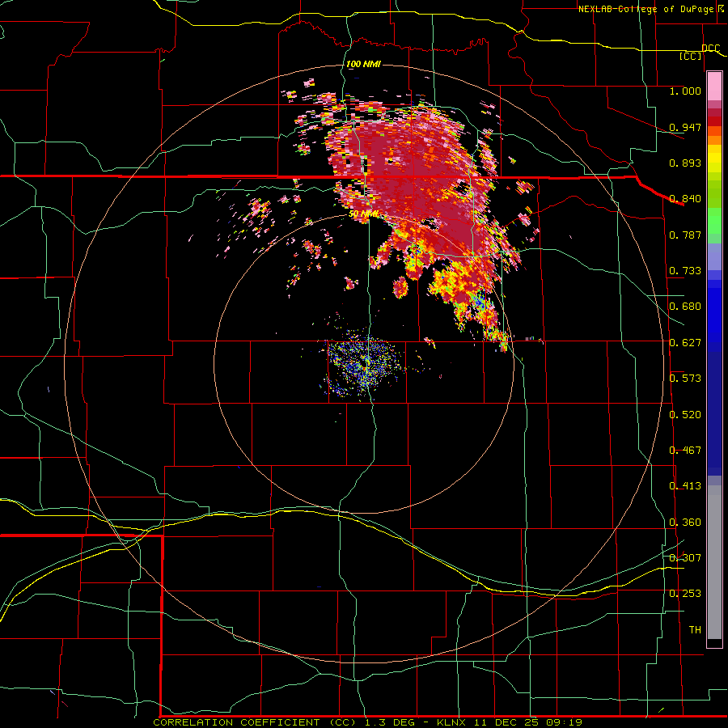
Task: Click the Correlation Coefficient KLNX caption text
Action: click(x=367, y=722)
